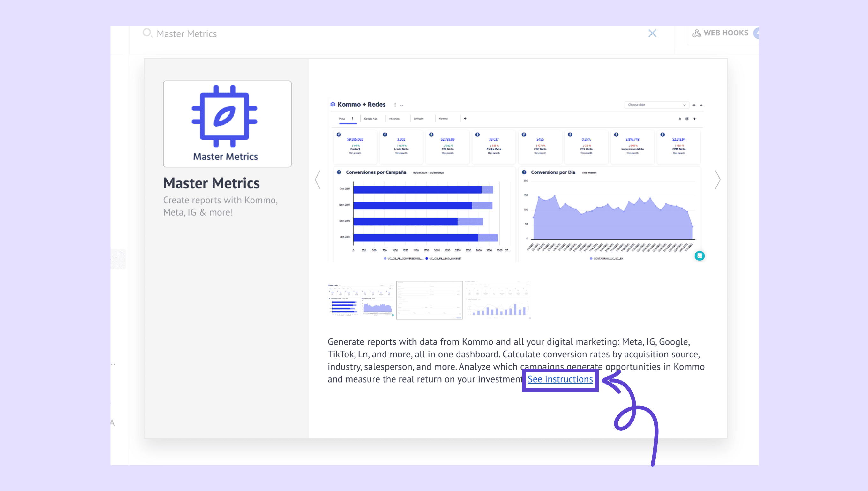
Task: Click the magnifier search icon
Action: click(147, 33)
